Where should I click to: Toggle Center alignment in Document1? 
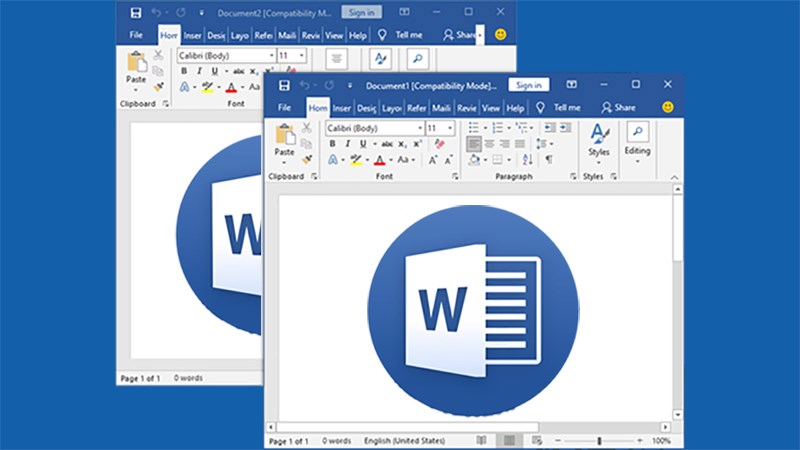coord(489,144)
